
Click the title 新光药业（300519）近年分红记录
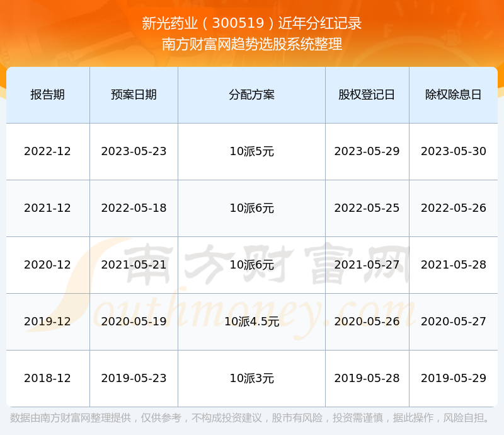251,23
